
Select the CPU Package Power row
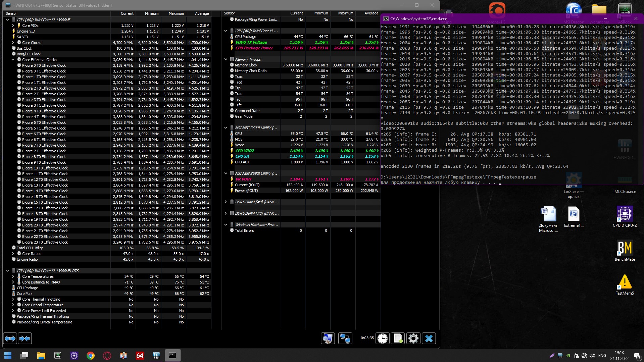click(x=301, y=48)
